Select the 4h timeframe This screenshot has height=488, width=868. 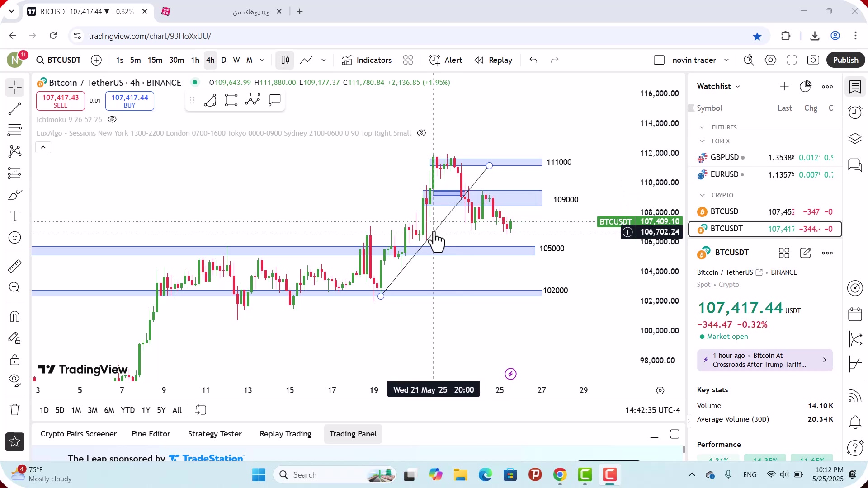210,60
